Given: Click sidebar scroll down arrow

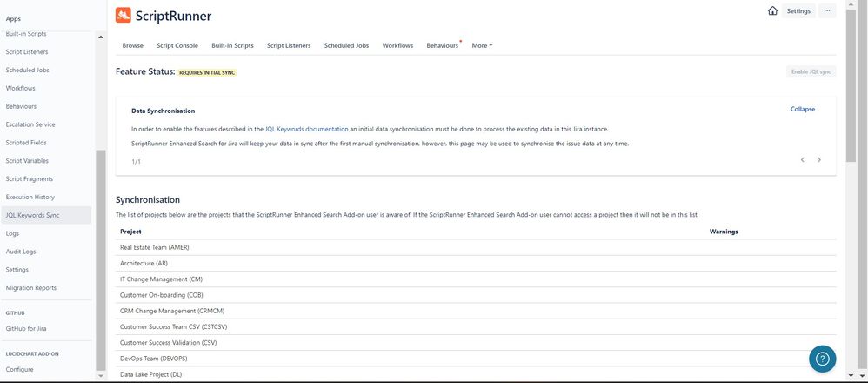Looking at the screenshot, I should tap(101, 376).
